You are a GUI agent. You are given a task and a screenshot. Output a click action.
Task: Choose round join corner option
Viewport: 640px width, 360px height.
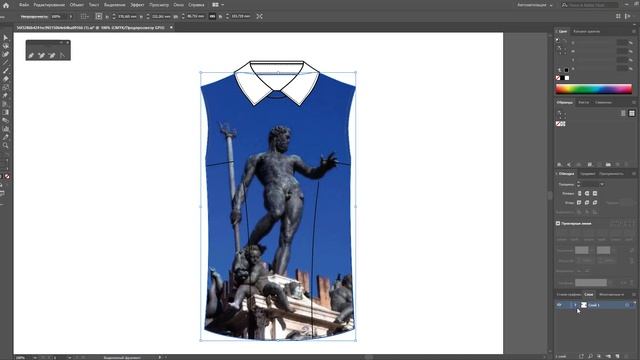pos(587,202)
